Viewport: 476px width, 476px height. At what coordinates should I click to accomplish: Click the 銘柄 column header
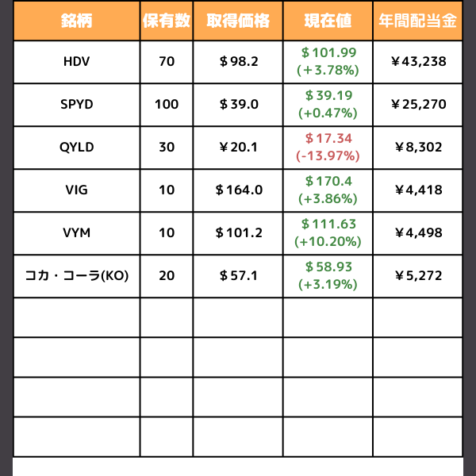click(76, 21)
